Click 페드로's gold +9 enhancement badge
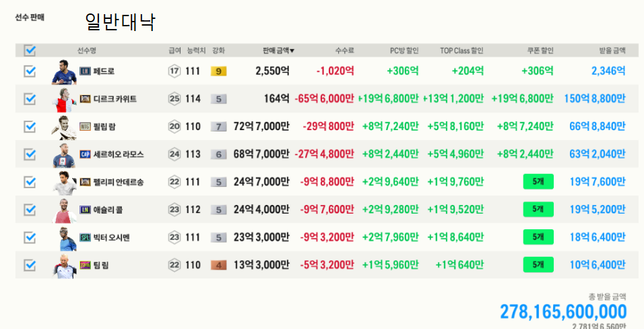The width and height of the screenshot is (644, 329). (x=218, y=71)
